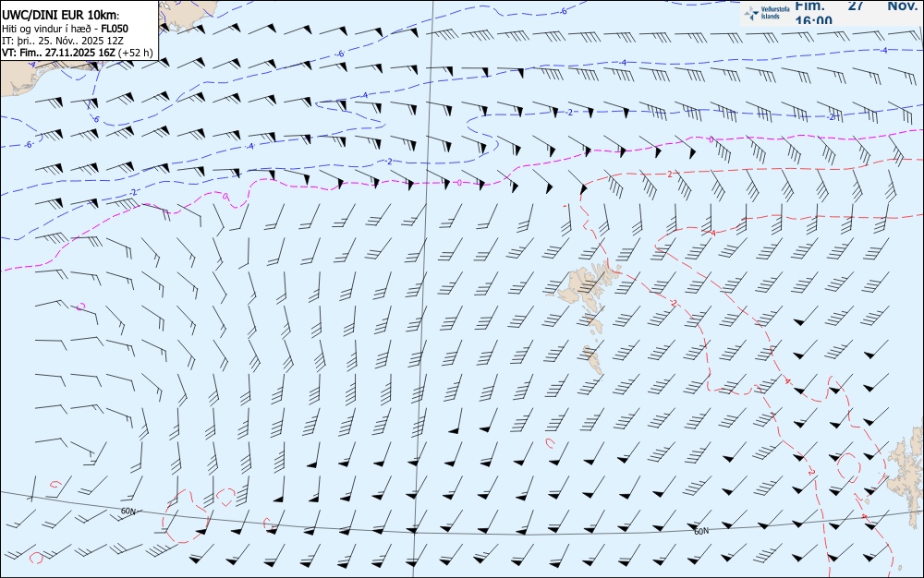924x578 pixels.
Task: Click the '(+52 h)' forecast offset text
Action: coord(136,53)
